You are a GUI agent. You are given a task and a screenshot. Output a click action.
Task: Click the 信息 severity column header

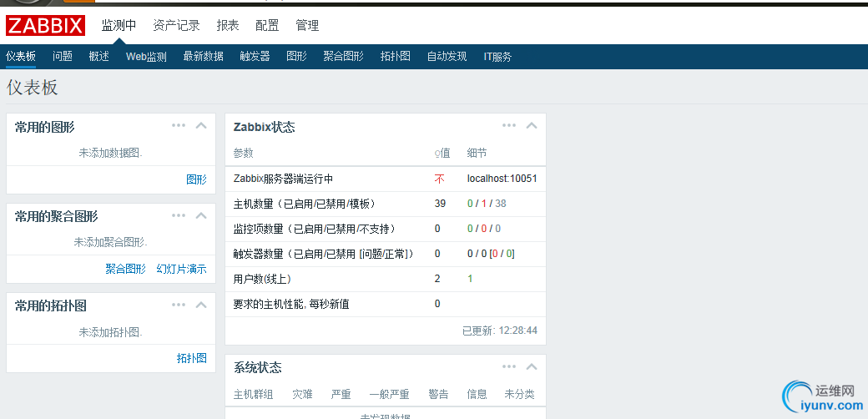coord(477,395)
